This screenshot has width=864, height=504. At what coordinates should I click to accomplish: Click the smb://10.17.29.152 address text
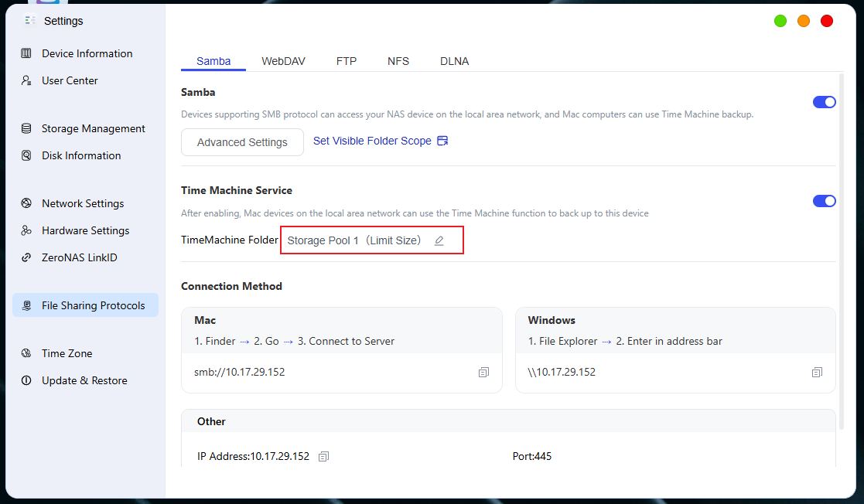[x=239, y=373]
